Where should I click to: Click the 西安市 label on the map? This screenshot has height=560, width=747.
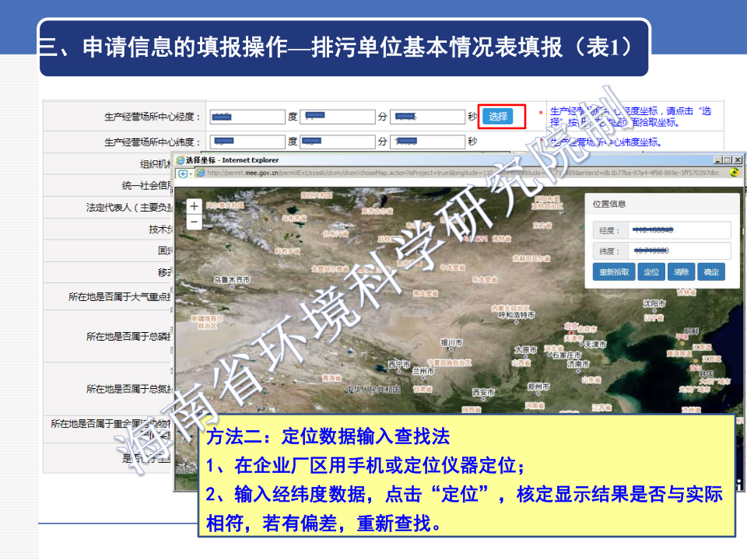coord(483,392)
